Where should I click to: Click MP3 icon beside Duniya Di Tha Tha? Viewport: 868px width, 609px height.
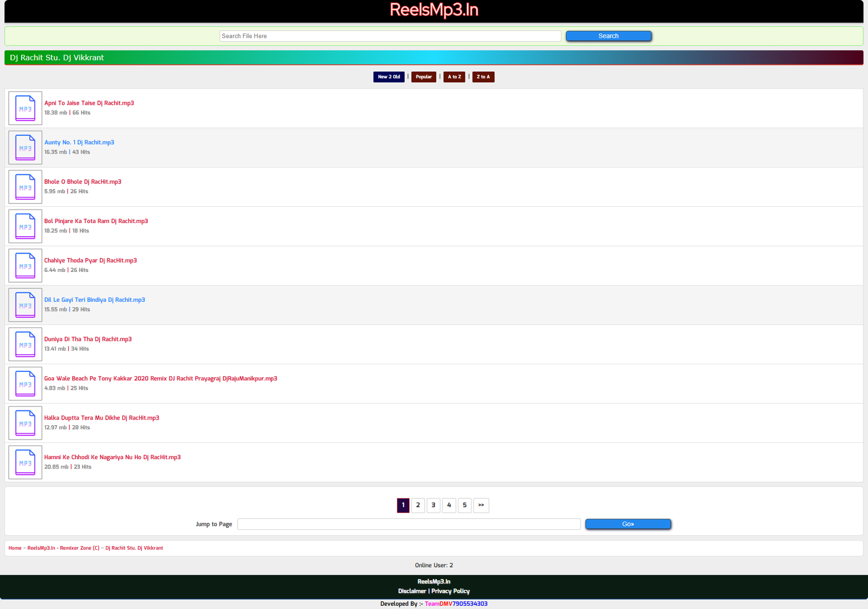pos(25,344)
